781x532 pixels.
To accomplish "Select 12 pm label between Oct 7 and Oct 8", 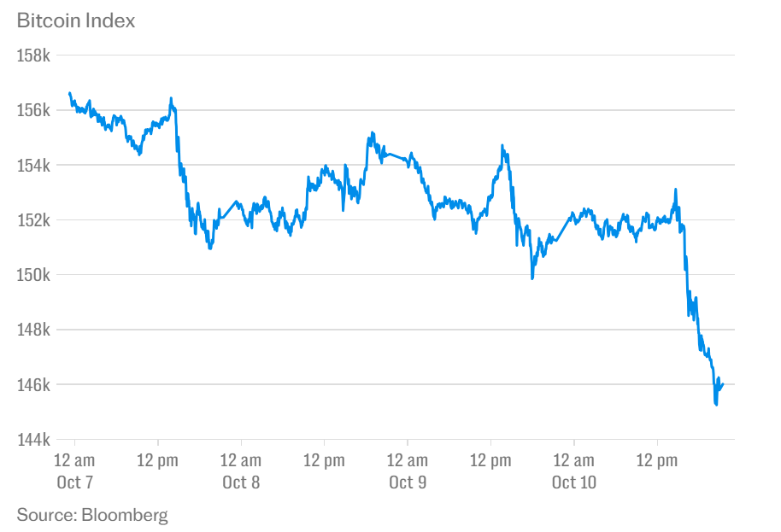I will [x=158, y=462].
